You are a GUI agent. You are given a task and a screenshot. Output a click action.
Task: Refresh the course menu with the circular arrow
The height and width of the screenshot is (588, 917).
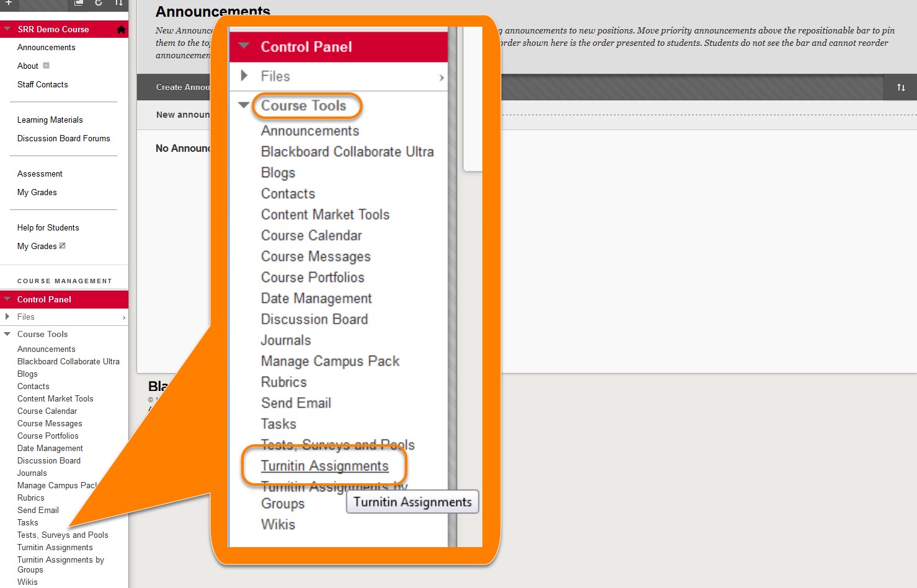[x=99, y=2]
